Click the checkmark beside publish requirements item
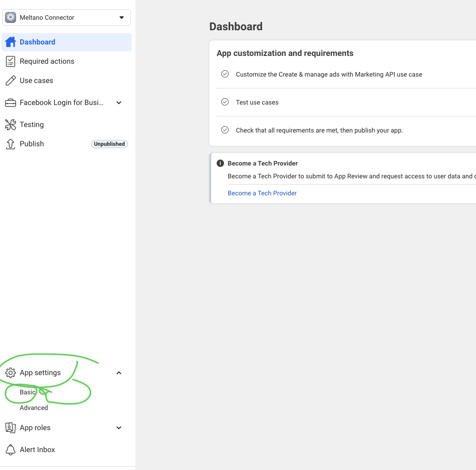Screen dimensions: 476x470 click(224, 130)
